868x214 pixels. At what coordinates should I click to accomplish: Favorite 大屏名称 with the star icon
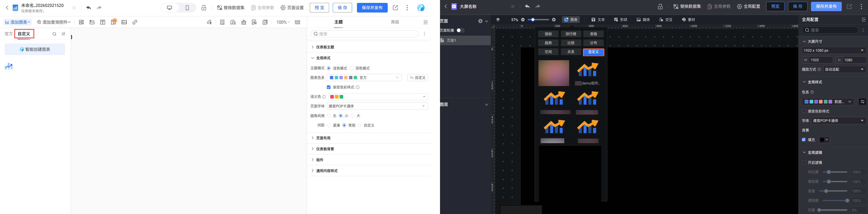[513, 6]
